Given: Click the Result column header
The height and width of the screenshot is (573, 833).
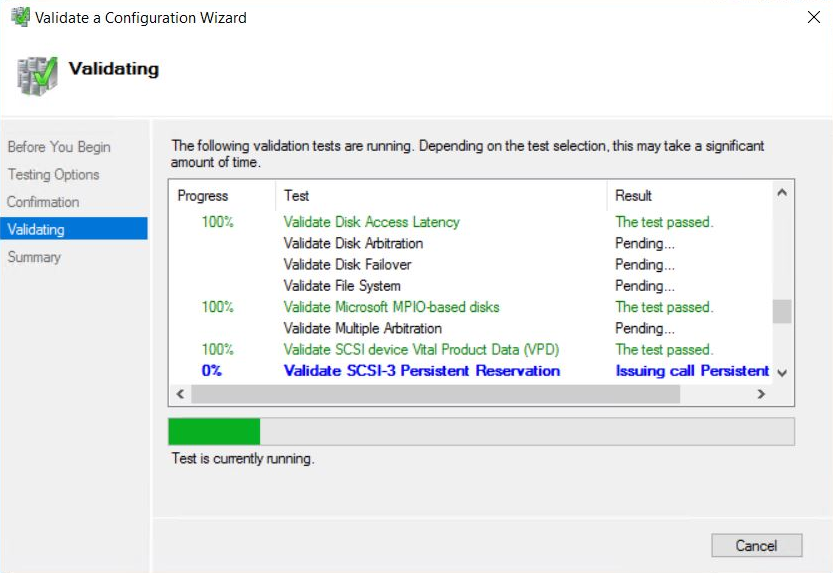Looking at the screenshot, I should tap(689, 196).
